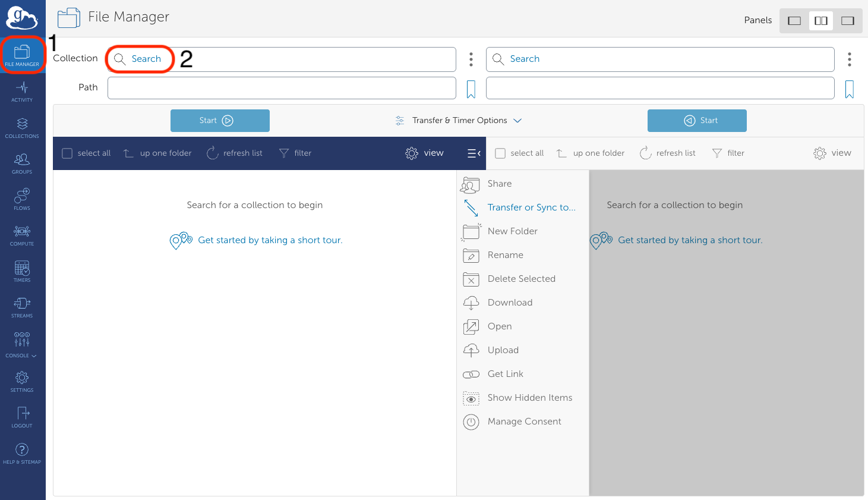Viewport: 868px width, 500px height.
Task: Follow the short tour link
Action: tap(270, 240)
